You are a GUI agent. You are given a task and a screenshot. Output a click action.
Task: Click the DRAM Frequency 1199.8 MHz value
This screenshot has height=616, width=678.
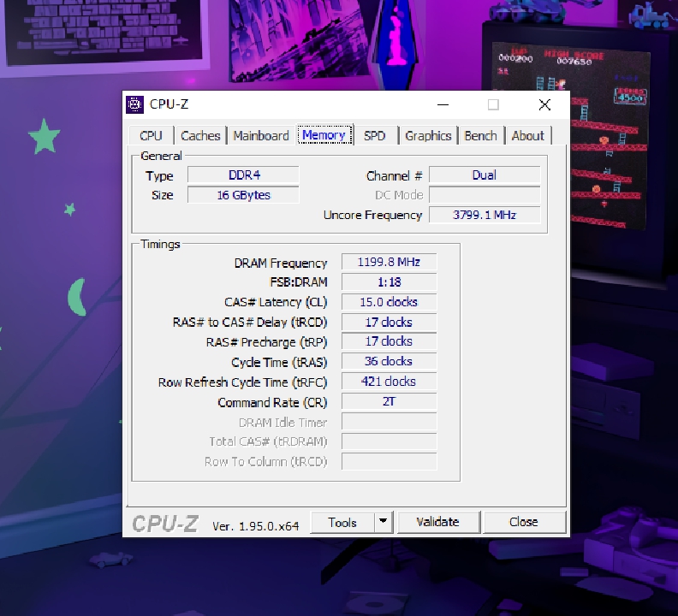tap(390, 262)
